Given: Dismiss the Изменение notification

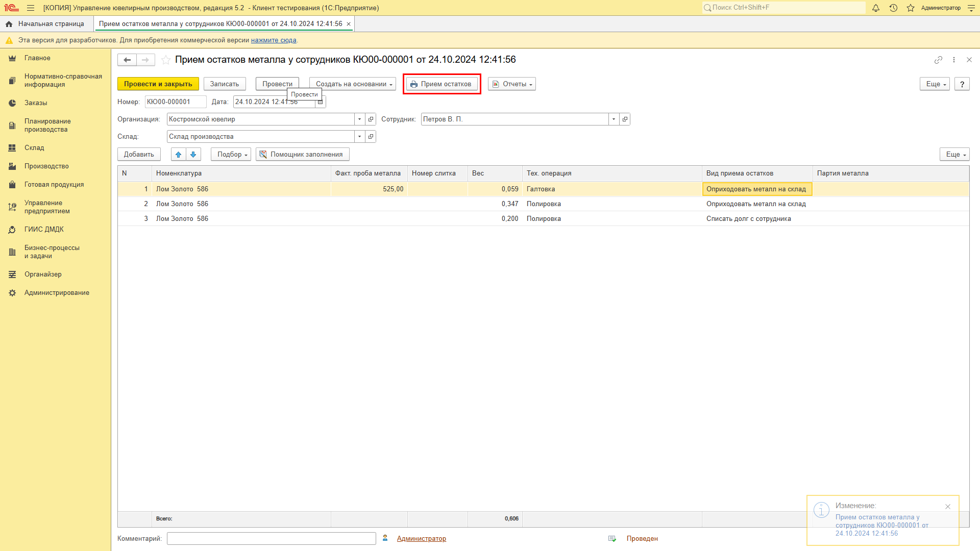Looking at the screenshot, I should click(948, 507).
